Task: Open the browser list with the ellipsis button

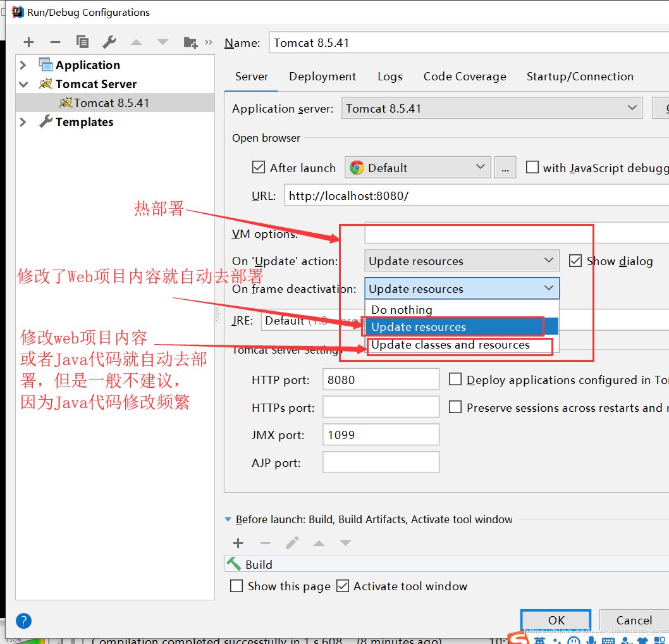Action: (505, 167)
